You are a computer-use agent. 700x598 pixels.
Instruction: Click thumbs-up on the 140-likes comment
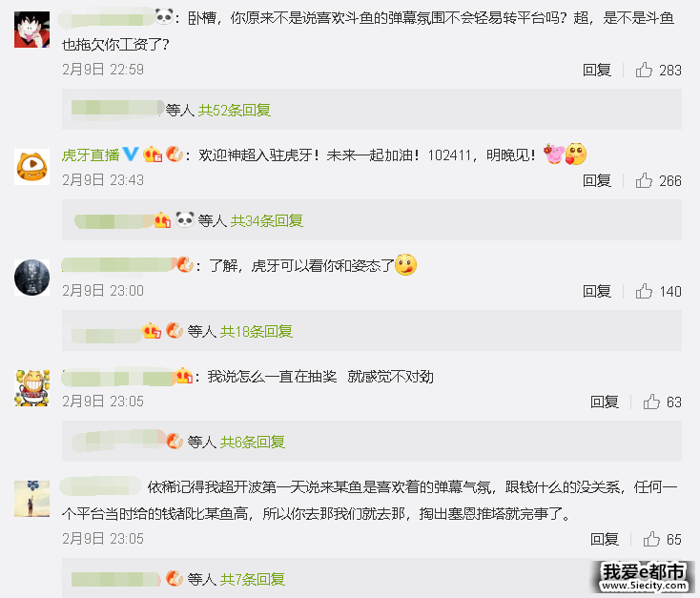point(644,291)
